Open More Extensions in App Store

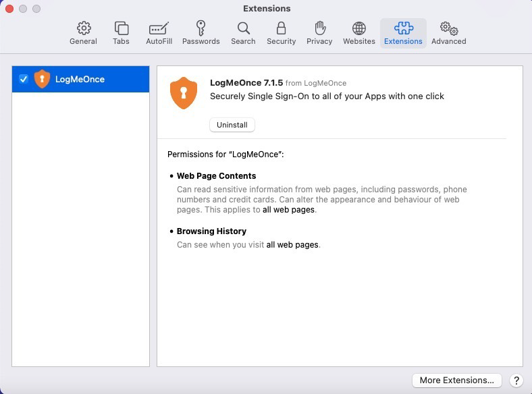click(456, 380)
